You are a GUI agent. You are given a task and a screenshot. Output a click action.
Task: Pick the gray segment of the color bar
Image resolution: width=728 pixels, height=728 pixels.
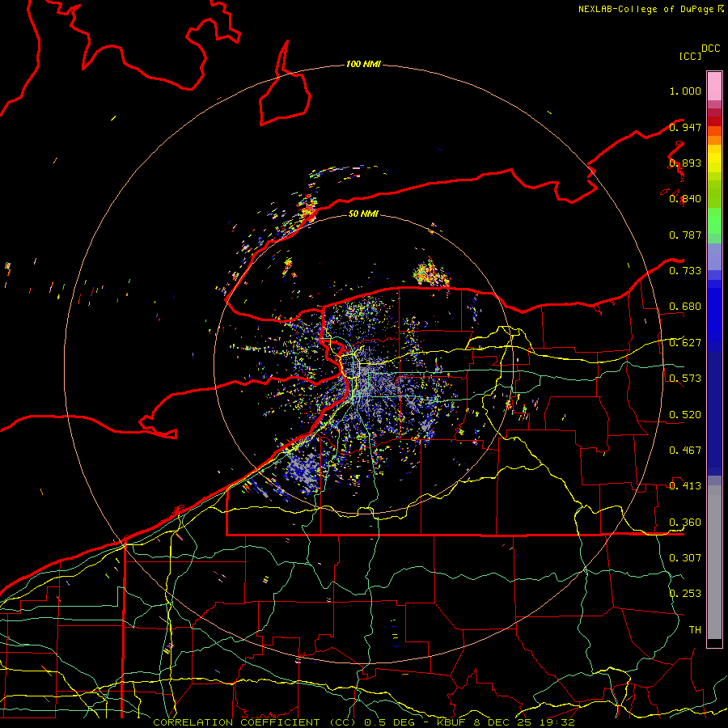[714, 562]
